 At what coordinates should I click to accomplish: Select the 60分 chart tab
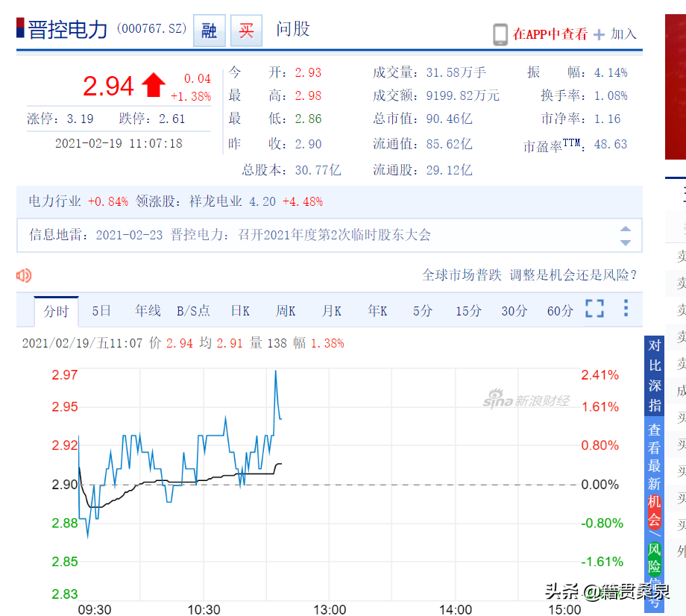[x=560, y=311]
